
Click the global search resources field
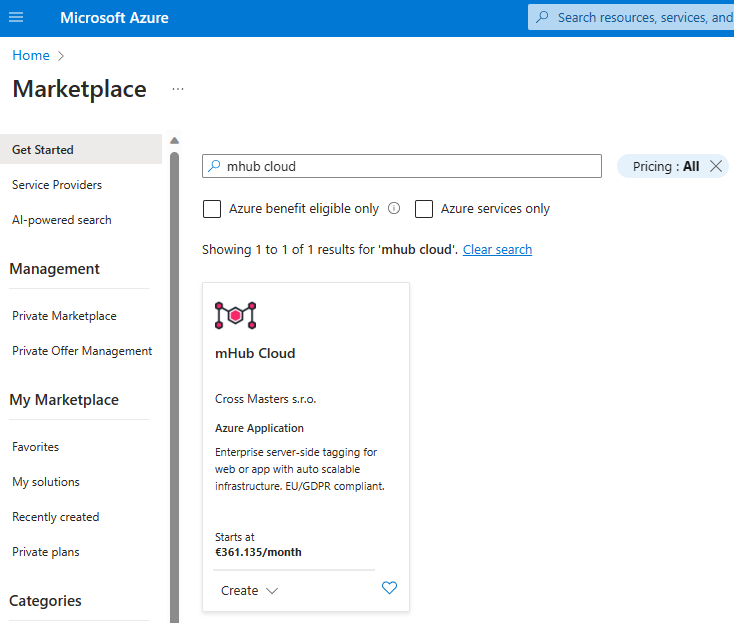click(x=631, y=17)
